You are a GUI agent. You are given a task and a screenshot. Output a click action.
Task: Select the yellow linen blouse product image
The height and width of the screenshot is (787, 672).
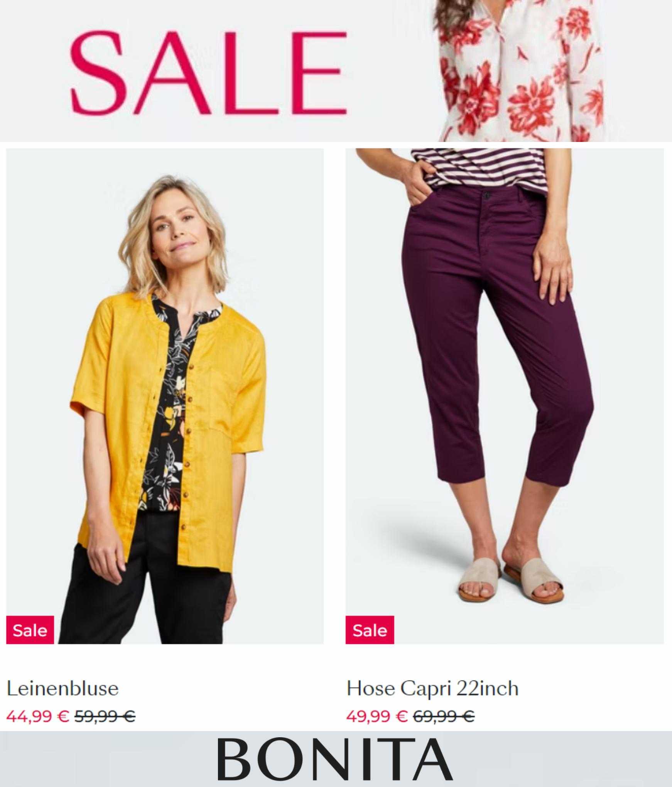(165, 396)
